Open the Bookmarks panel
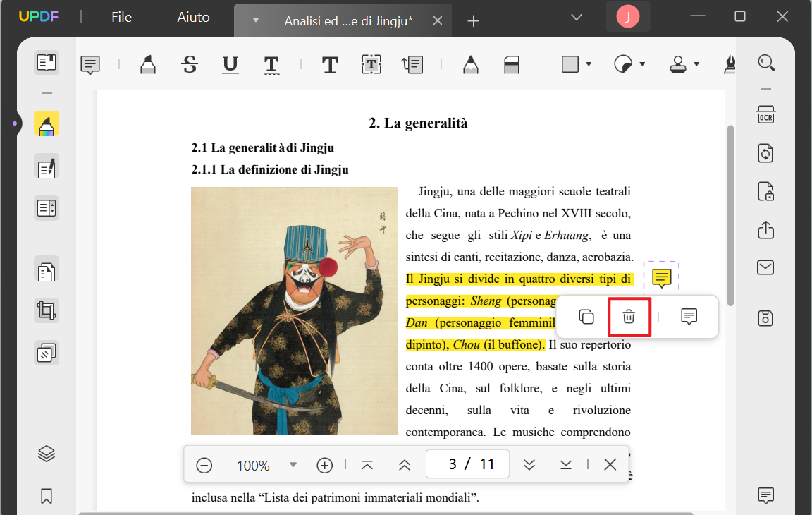 point(47,496)
